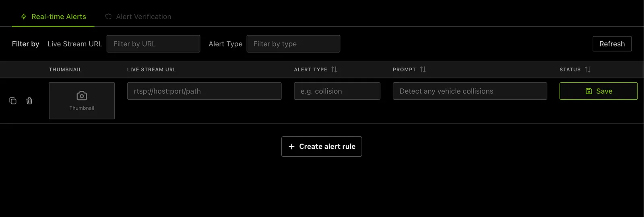
Task: Switch to the Alert Verification tab
Action: coord(138,16)
